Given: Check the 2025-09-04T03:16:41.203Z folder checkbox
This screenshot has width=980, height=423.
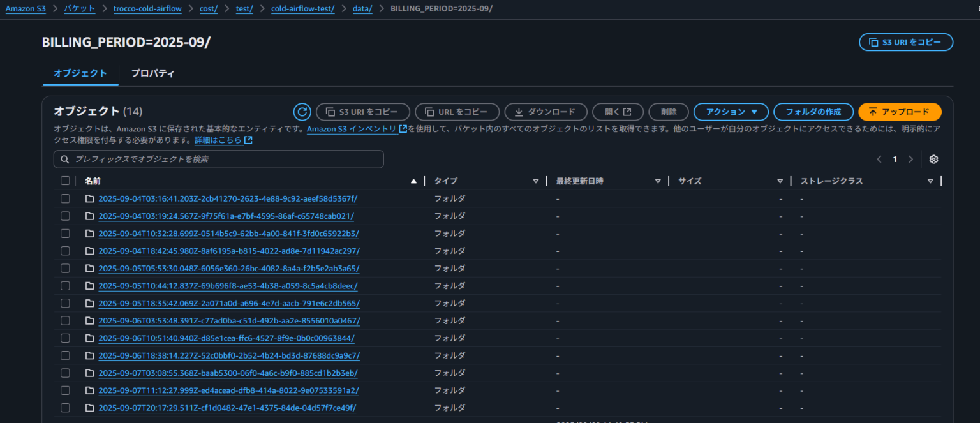Looking at the screenshot, I should pos(65,199).
